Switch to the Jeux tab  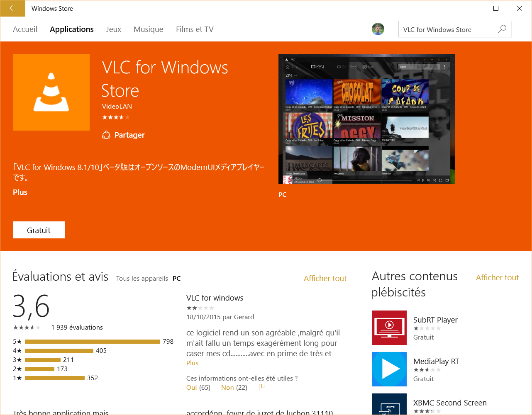(x=114, y=29)
